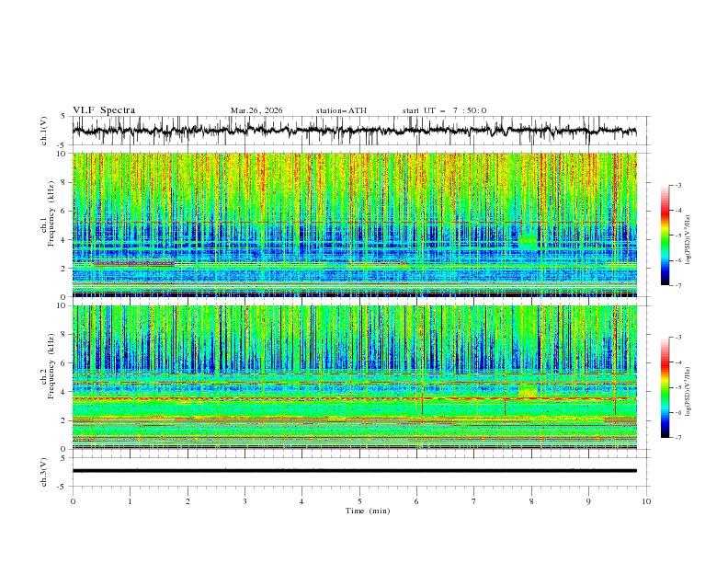Pick the lower ch.2 PSD color scale bar
The image size is (728, 563).
click(665, 387)
